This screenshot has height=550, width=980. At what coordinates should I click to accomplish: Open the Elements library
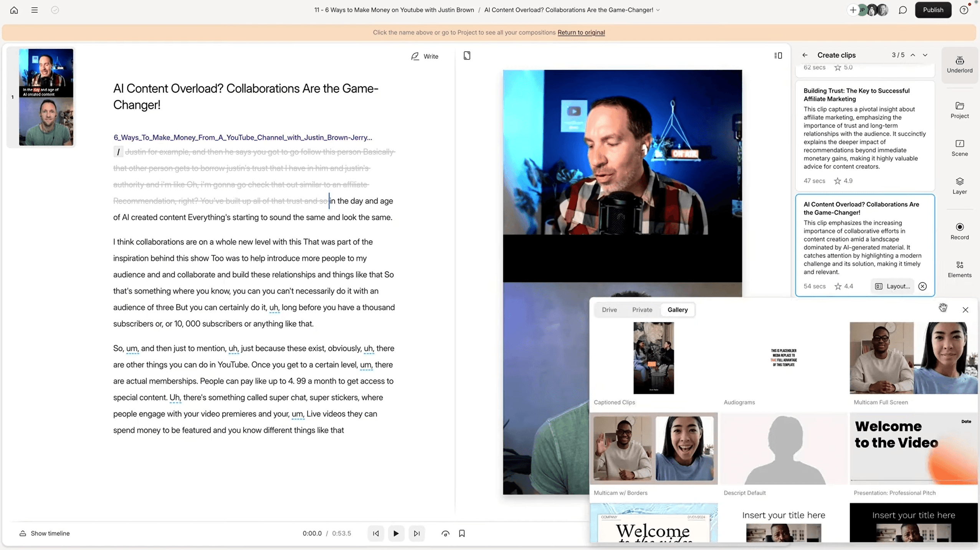click(x=959, y=269)
